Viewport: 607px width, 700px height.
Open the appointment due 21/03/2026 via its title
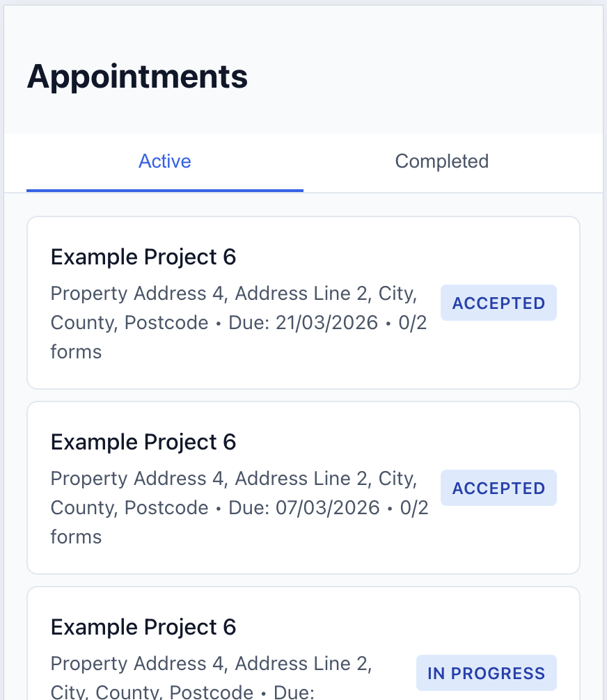[x=143, y=257]
